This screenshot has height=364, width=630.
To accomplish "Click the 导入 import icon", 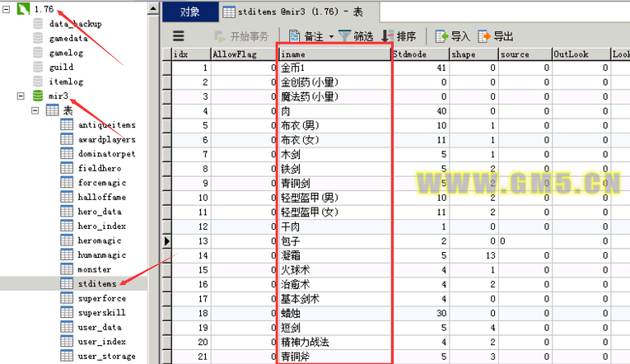I will tap(442, 36).
